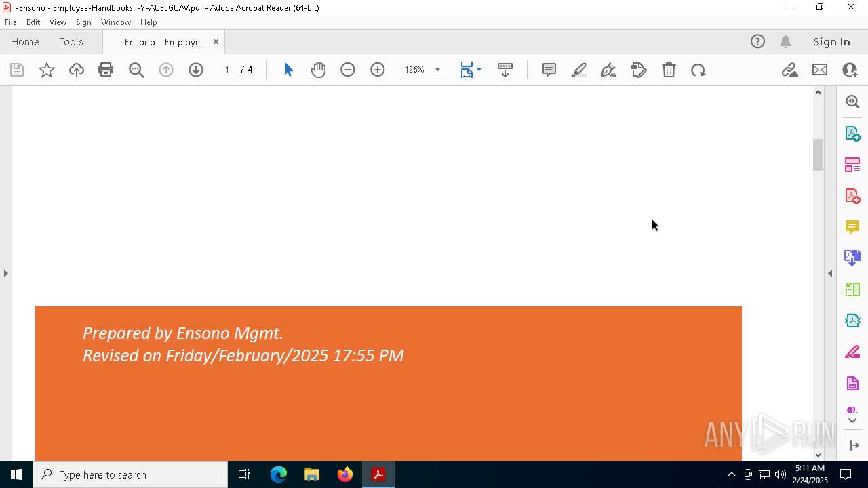
Task: Select the Ensono Employee document tab
Action: (x=163, y=42)
